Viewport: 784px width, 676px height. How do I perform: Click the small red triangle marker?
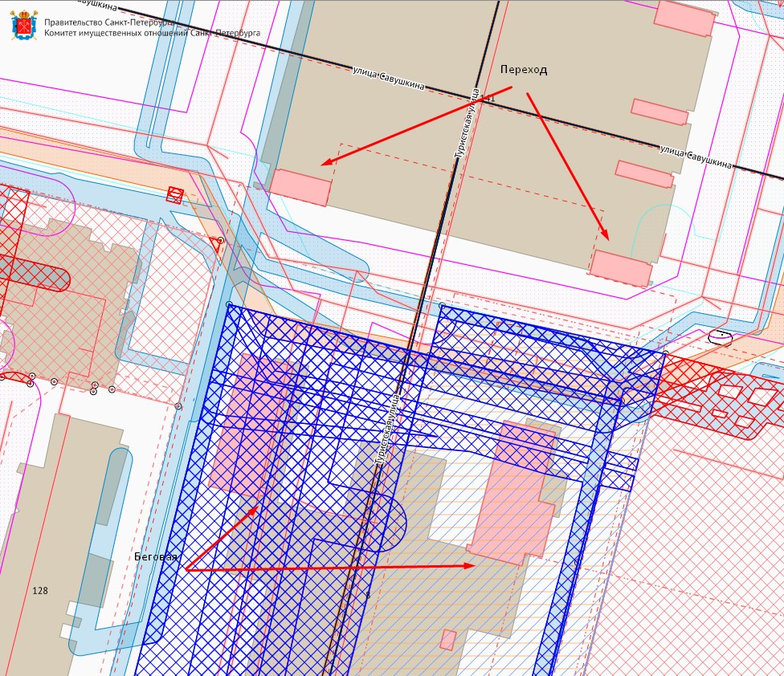coord(214,241)
